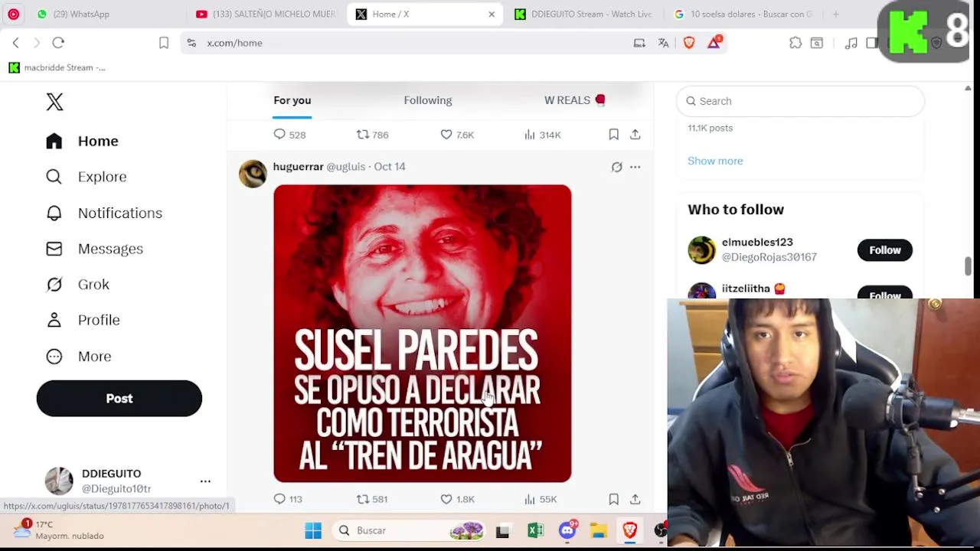
Task: Follow elmuebles123
Action: 884,250
